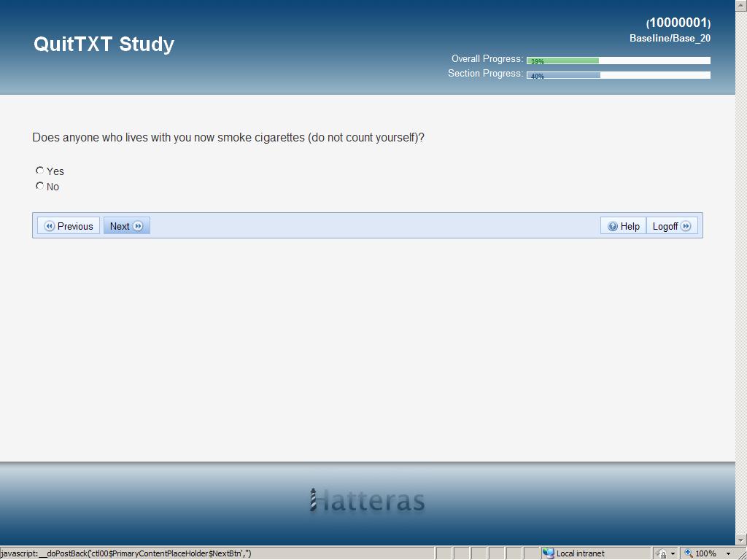Click the Next button
The height and width of the screenshot is (560, 747).
[127, 226]
